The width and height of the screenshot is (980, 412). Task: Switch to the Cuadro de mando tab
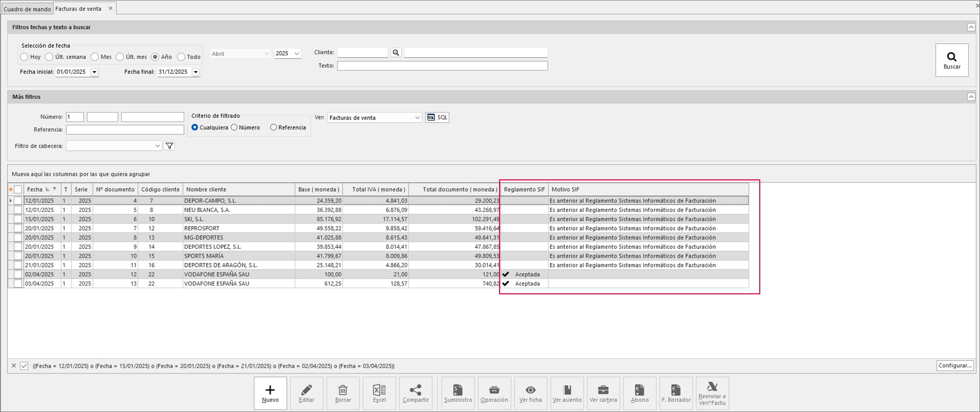tap(27, 9)
